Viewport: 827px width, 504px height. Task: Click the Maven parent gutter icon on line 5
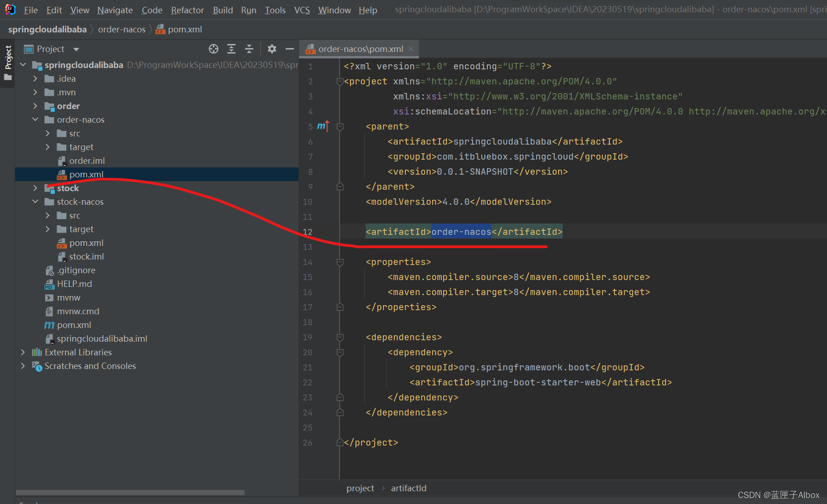click(x=323, y=126)
